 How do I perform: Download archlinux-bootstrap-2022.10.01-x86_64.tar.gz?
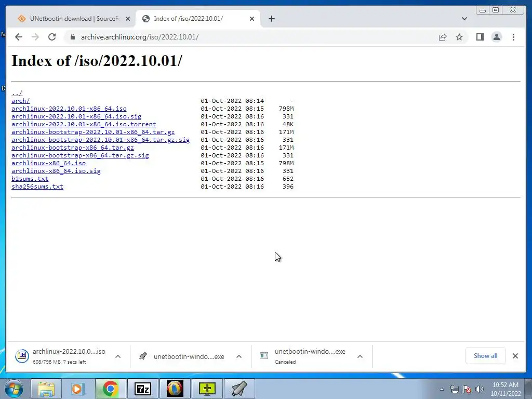click(93, 132)
